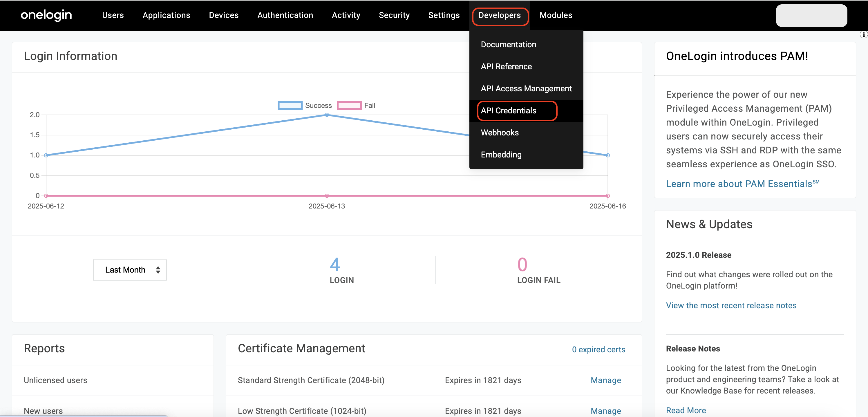
Task: Choose Webhooks in the Developers menu
Action: pos(526,133)
